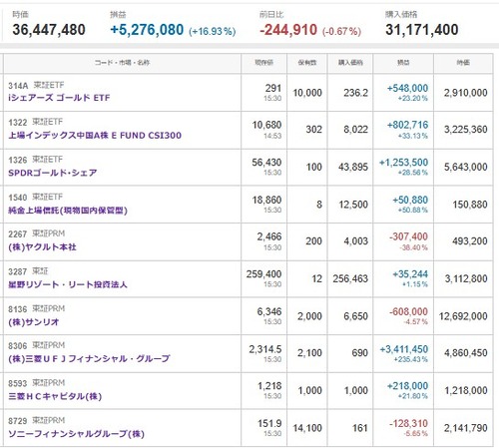The height and width of the screenshot is (448, 499).
Task: Select current price 6,346 for サンリオ
Action: click(269, 311)
